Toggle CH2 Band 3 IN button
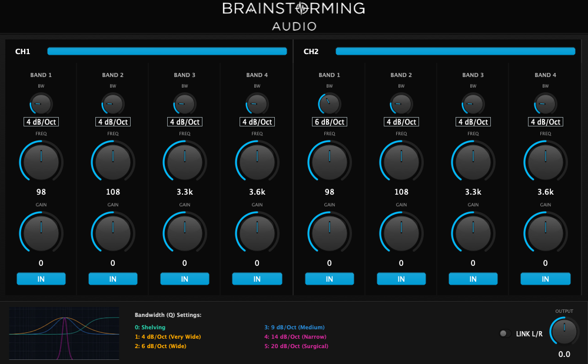588x364 pixels. point(473,279)
